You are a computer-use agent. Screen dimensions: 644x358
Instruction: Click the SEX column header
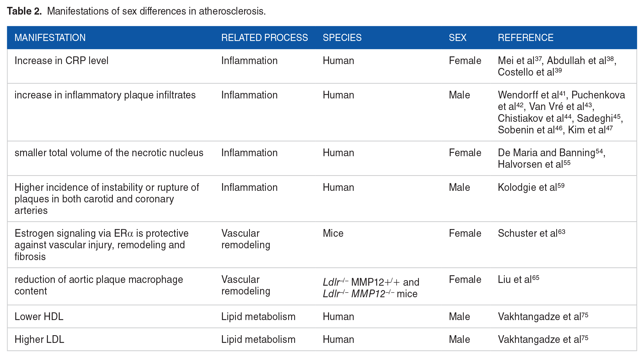pos(457,38)
